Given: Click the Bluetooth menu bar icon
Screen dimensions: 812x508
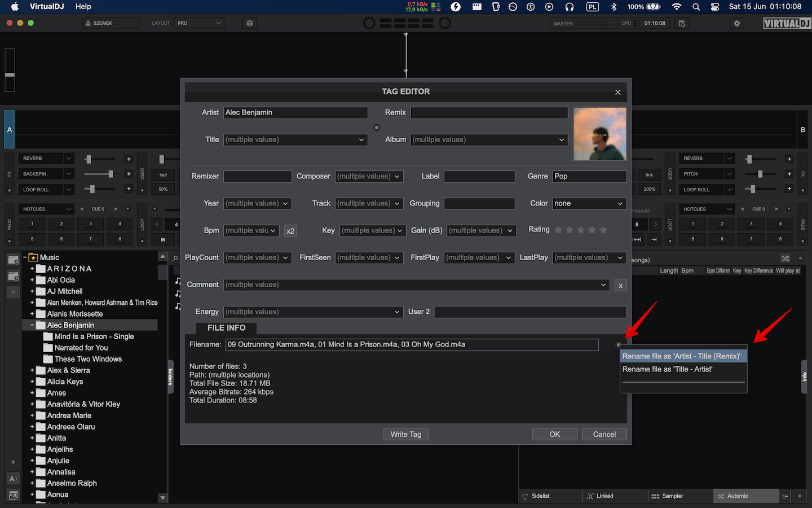Looking at the screenshot, I should (614, 7).
